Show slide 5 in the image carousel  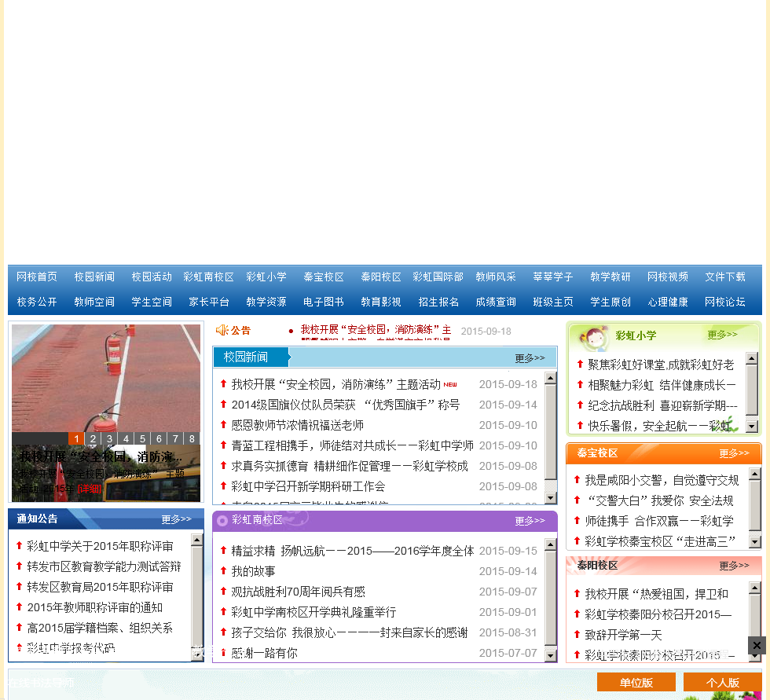[142, 438]
